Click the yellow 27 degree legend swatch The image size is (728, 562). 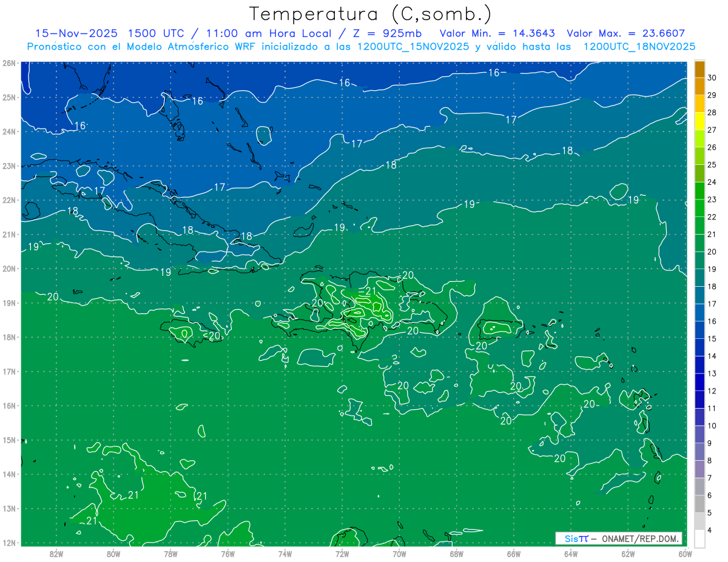pyautogui.click(x=699, y=121)
